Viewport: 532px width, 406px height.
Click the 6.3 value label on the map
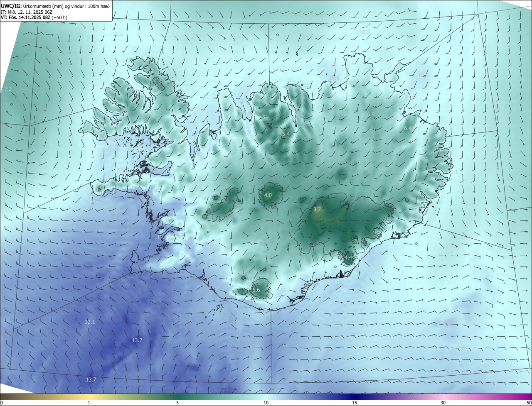(157, 82)
